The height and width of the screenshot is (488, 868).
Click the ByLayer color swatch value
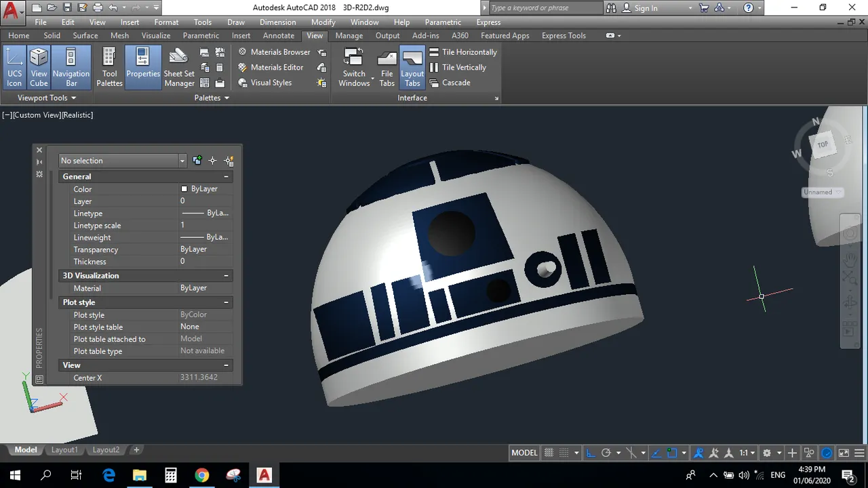[204, 189]
